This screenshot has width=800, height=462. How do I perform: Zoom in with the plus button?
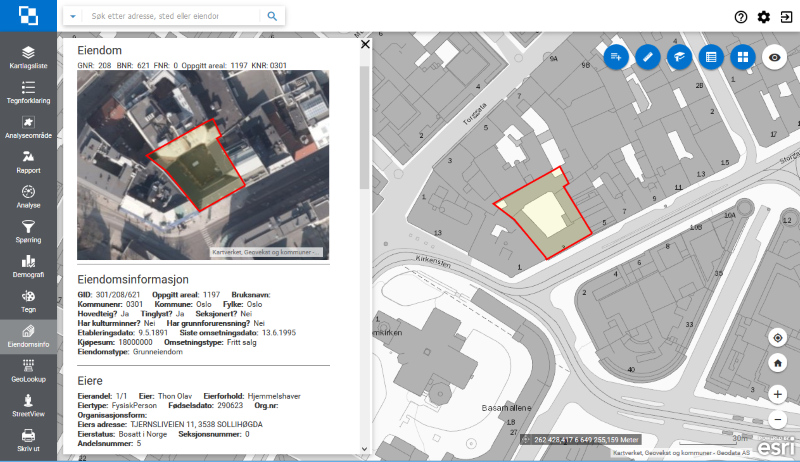[777, 395]
